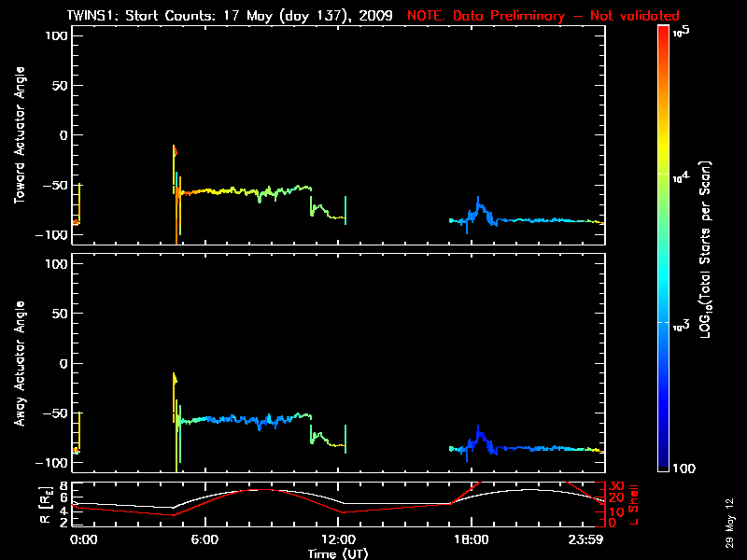Click the 'Away Actuator Angle' axis label

tap(19, 363)
